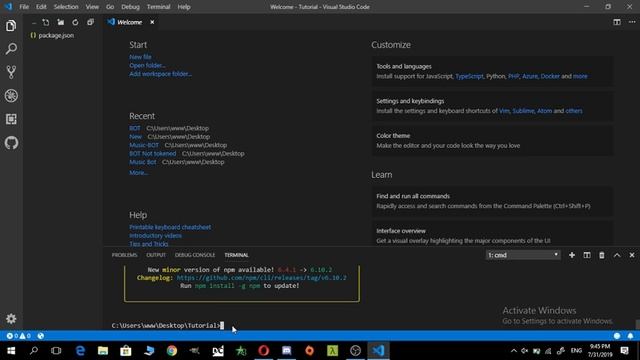Screen dimensions: 640x360
Task: Click Docker support link
Action: 550,76
